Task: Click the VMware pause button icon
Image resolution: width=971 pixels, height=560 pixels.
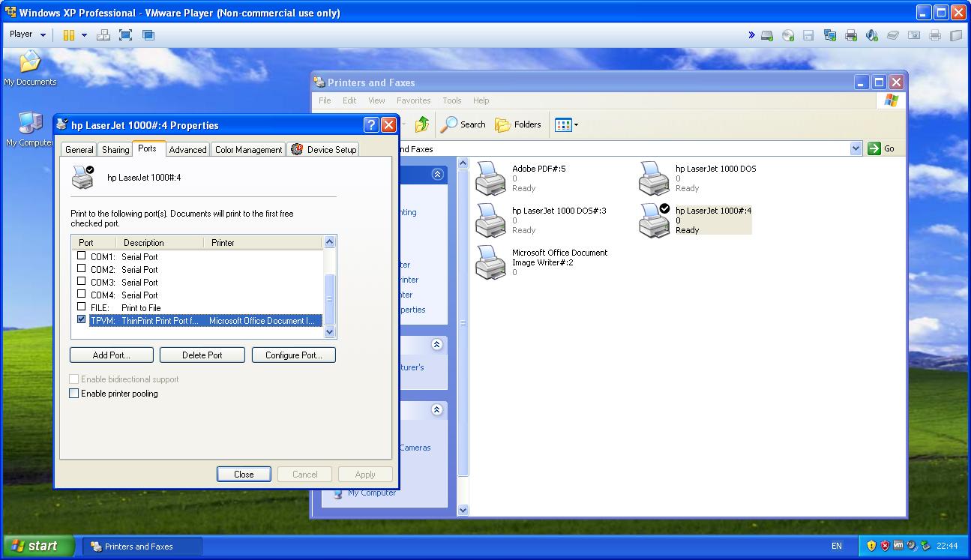Action: point(69,34)
